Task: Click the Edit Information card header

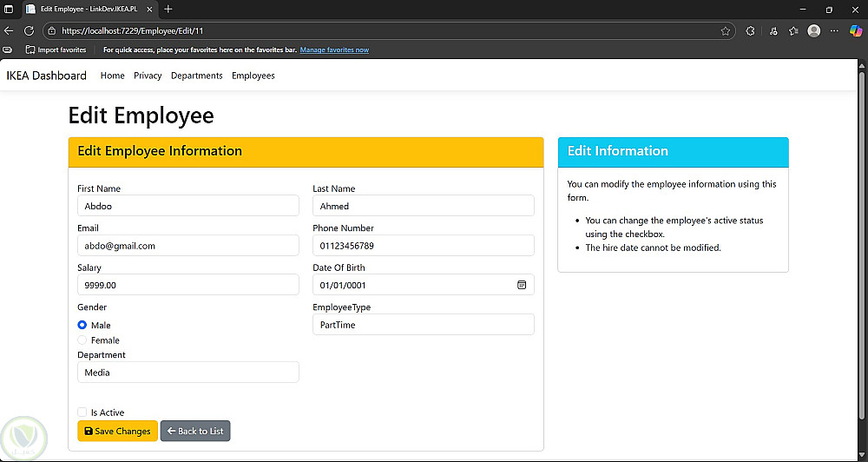Action: (x=674, y=152)
